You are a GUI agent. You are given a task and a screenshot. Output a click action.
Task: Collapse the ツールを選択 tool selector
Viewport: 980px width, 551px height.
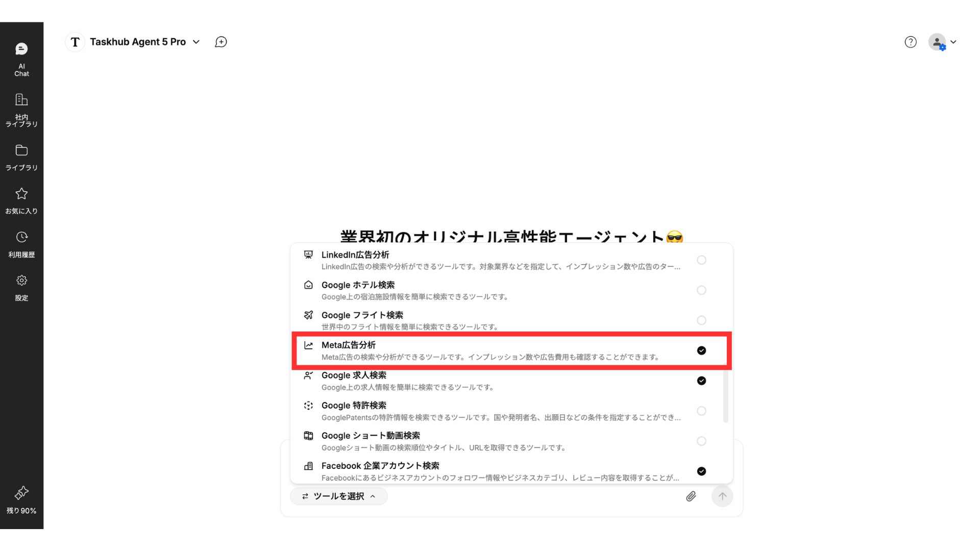[338, 496]
